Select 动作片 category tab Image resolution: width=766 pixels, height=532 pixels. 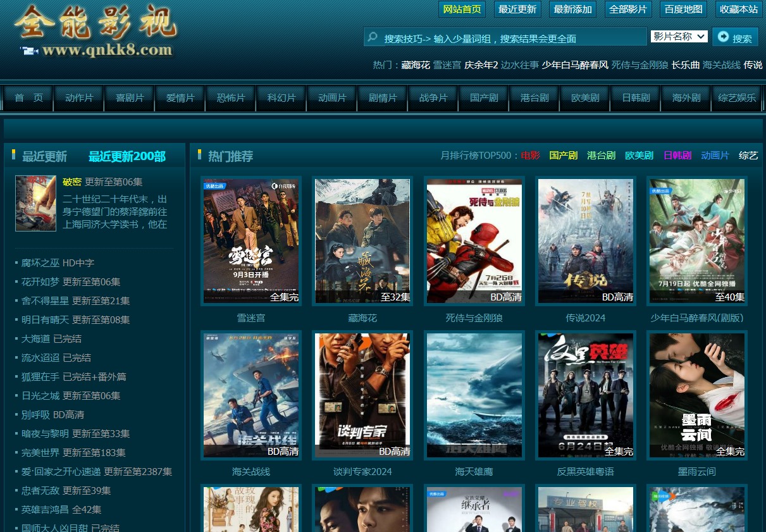tap(79, 98)
